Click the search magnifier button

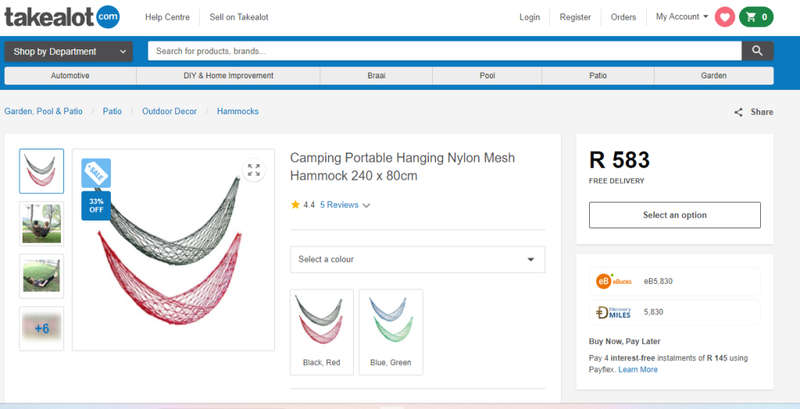tap(757, 51)
